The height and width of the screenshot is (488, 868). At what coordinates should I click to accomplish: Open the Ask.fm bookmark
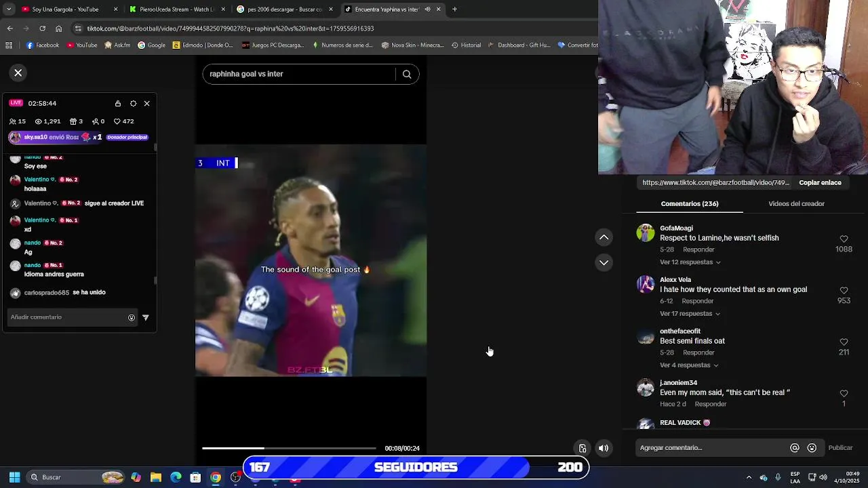pos(118,45)
